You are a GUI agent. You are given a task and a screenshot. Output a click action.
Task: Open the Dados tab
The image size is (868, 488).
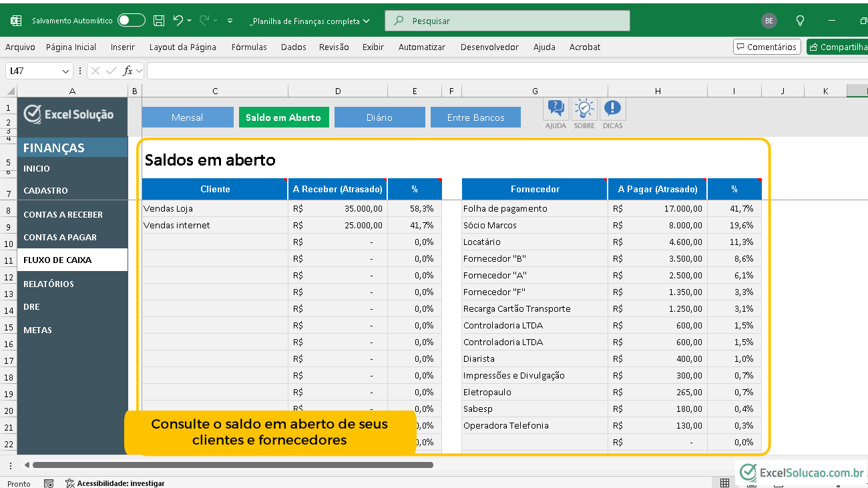[x=294, y=47]
